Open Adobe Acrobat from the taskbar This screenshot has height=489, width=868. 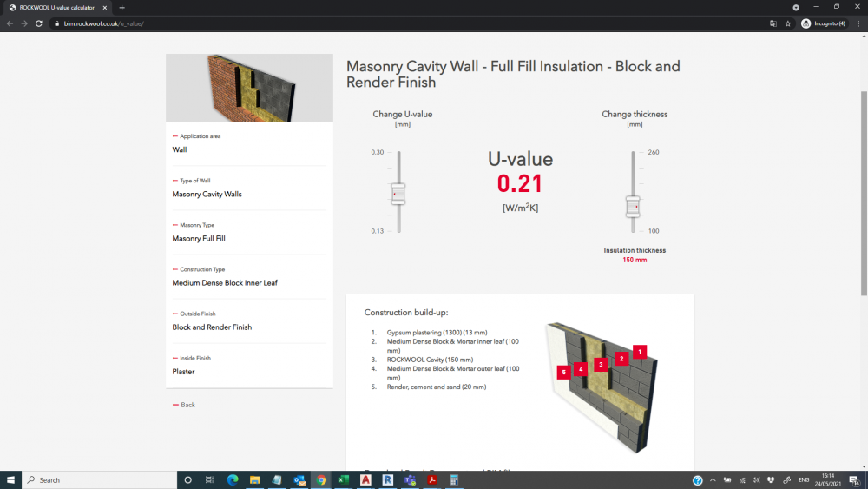(432, 479)
